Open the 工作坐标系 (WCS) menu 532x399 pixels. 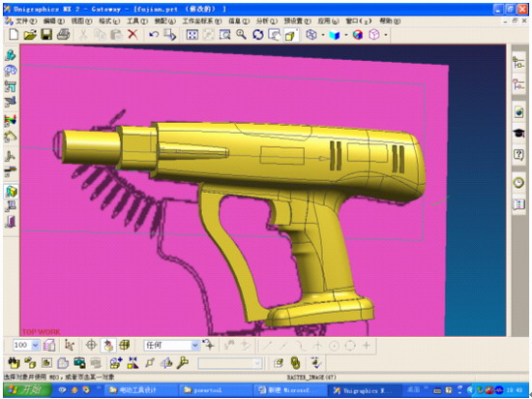(202, 21)
